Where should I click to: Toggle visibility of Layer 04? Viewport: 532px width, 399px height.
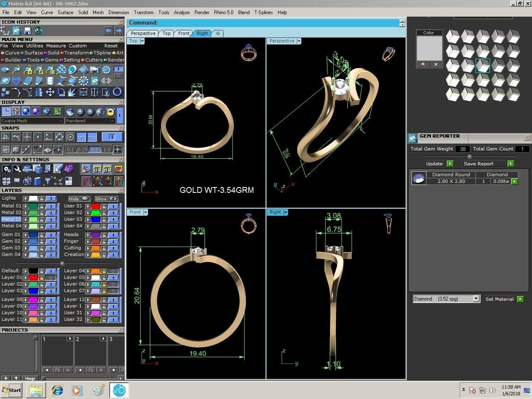point(113,271)
